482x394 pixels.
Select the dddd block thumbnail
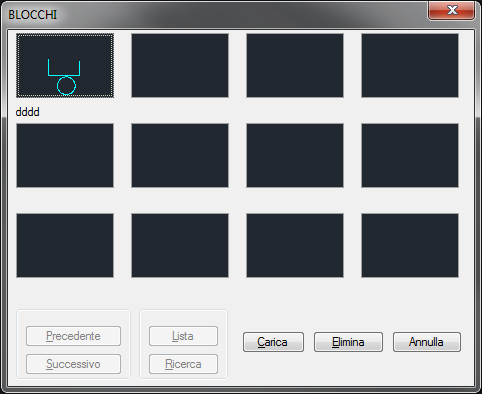[65, 65]
